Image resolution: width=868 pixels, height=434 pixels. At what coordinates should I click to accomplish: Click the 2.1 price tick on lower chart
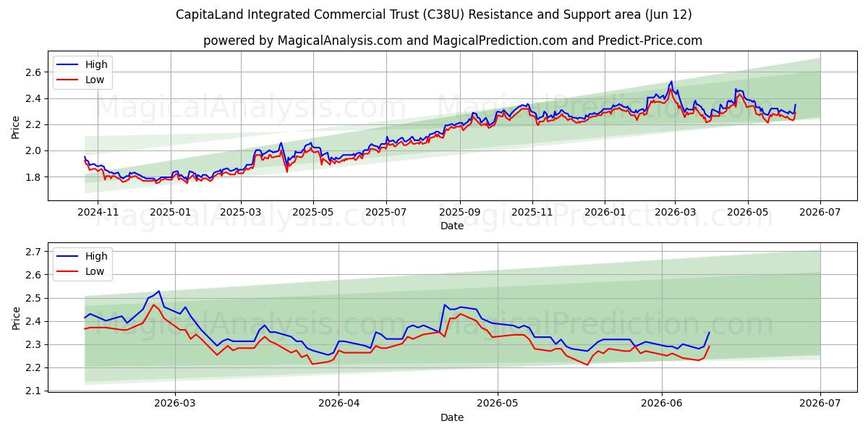tap(34, 391)
